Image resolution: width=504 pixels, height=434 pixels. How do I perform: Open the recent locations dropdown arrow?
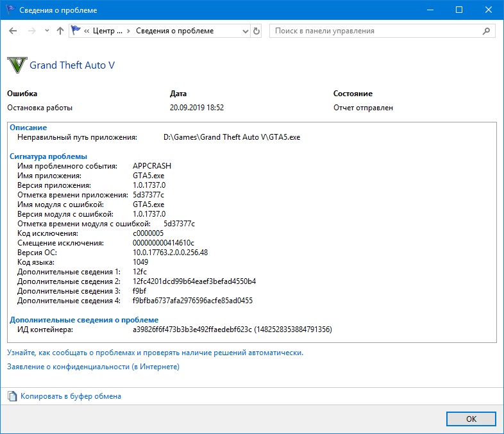[47, 31]
